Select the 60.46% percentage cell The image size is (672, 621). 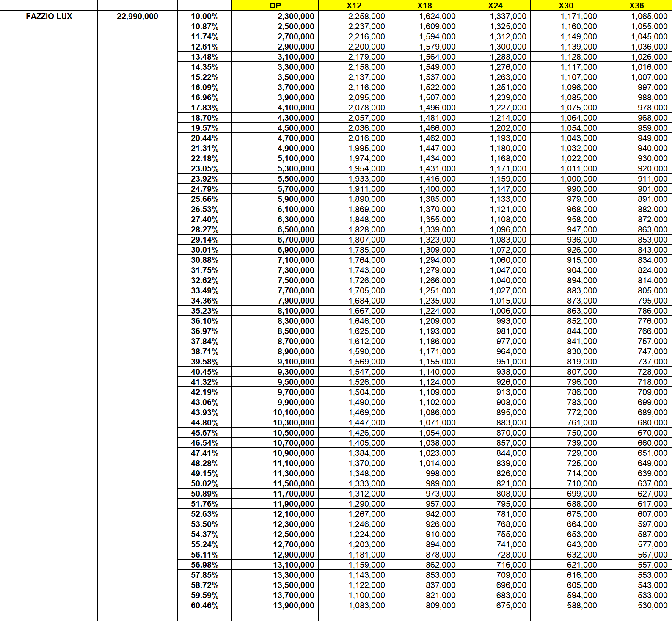(x=205, y=605)
